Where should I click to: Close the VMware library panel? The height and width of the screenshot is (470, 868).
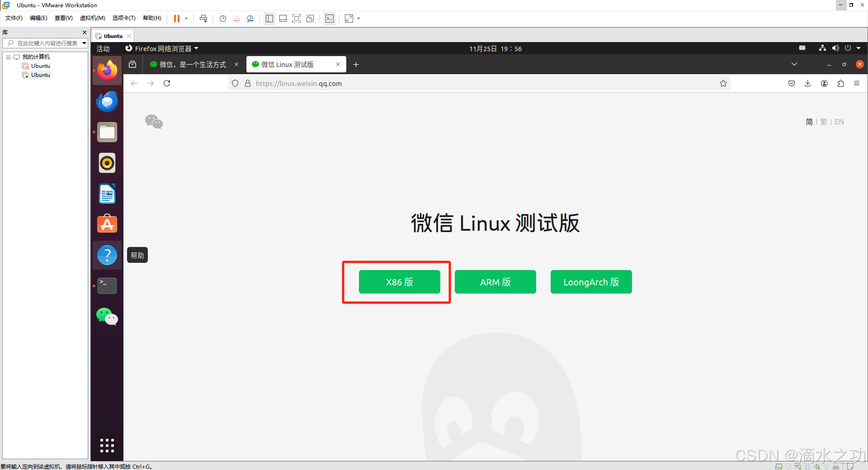[x=84, y=32]
